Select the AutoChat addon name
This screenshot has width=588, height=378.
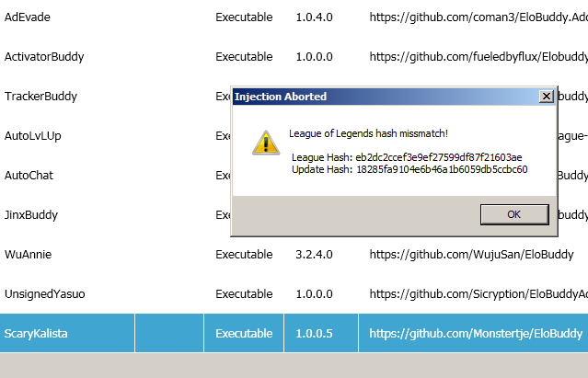pos(29,176)
